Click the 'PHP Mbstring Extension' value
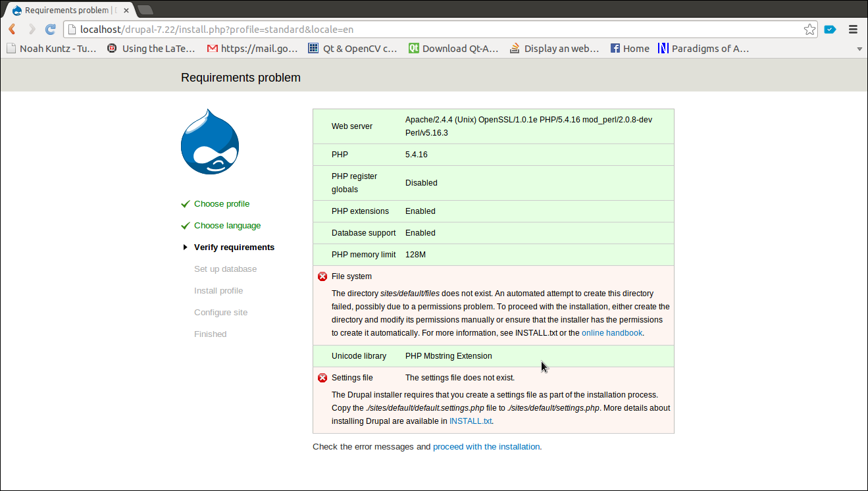Screen dimensions: 868x491 [x=449, y=356]
